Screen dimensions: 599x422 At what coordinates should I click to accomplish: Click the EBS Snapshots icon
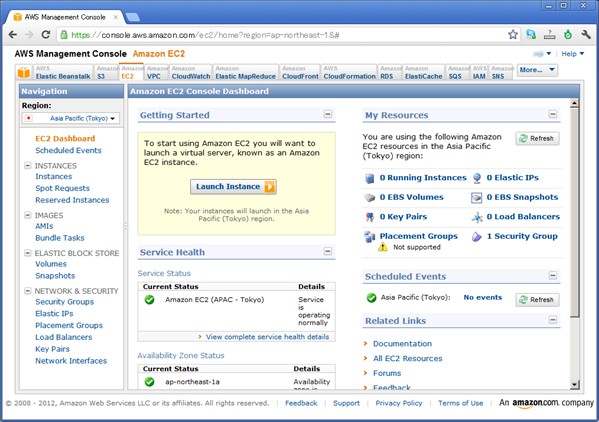(476, 197)
